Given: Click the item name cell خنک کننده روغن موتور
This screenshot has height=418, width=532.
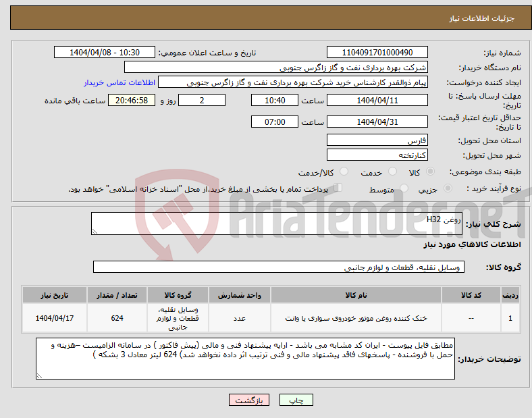Looking at the screenshot, I should click(x=356, y=318).
